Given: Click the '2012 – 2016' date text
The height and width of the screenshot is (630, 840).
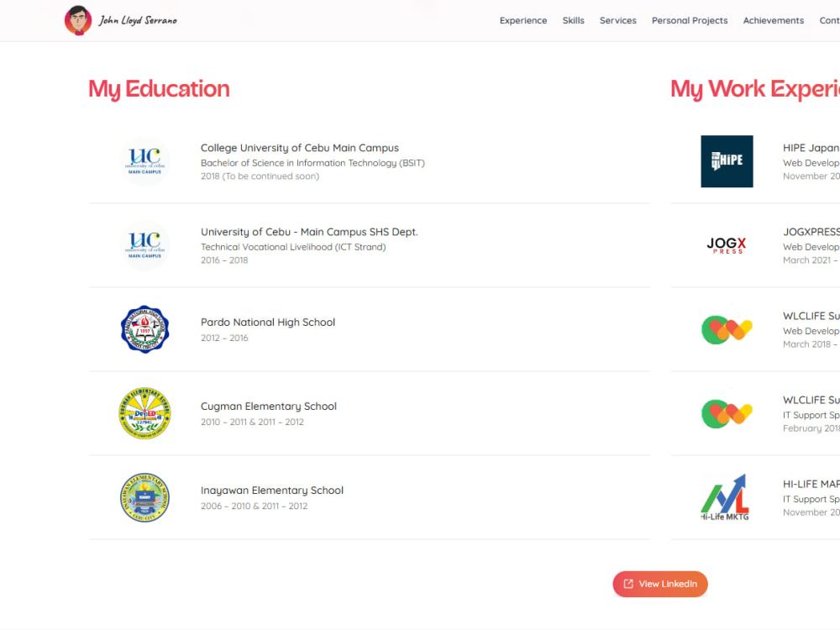Looking at the screenshot, I should click(x=224, y=338).
